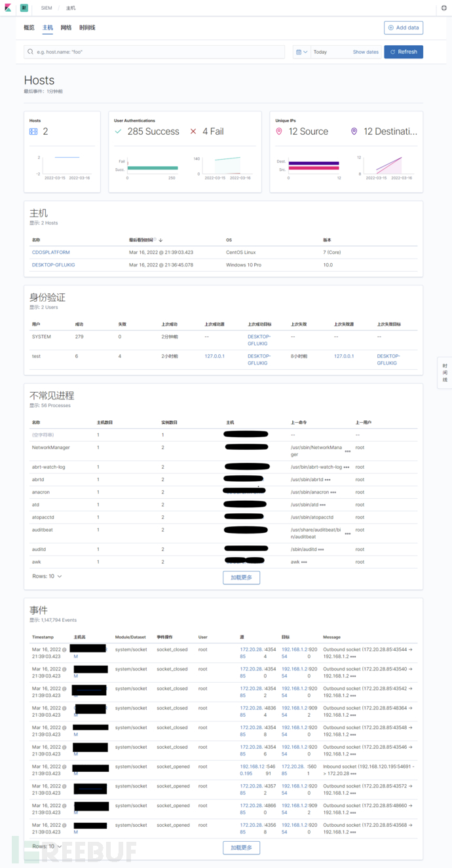Expand ellipsis after awk command
This screenshot has width=452, height=868.
click(304, 562)
